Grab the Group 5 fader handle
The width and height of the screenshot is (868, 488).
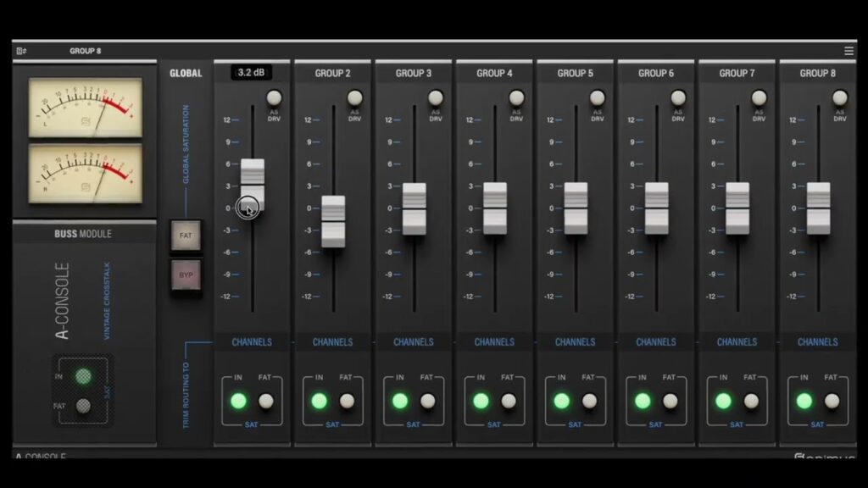[x=576, y=208]
